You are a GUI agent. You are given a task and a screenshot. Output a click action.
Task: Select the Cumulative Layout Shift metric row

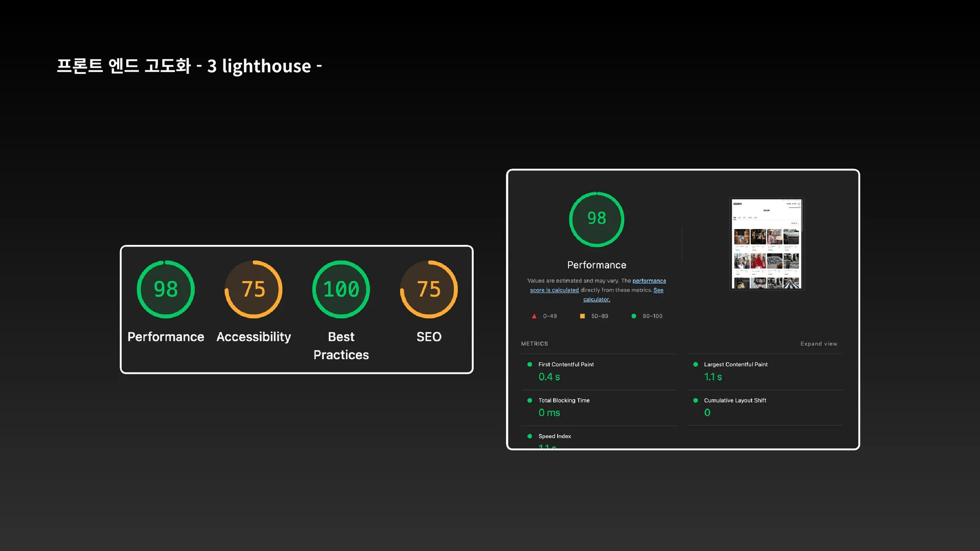pyautogui.click(x=735, y=400)
